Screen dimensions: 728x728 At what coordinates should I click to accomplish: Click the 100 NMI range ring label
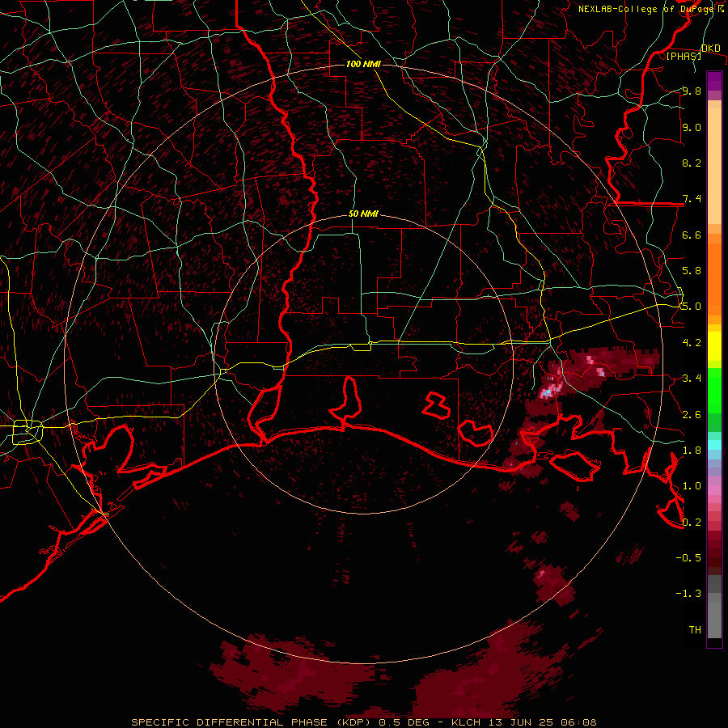coord(363,64)
